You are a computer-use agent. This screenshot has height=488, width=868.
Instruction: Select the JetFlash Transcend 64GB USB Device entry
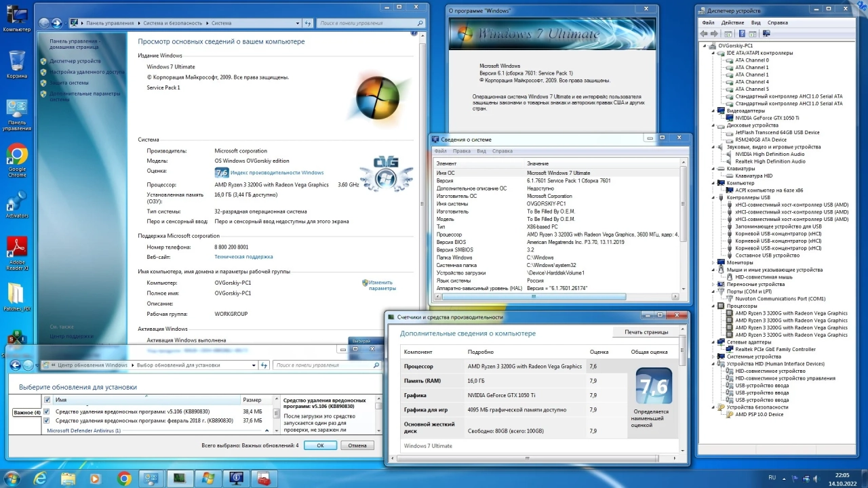coord(777,132)
